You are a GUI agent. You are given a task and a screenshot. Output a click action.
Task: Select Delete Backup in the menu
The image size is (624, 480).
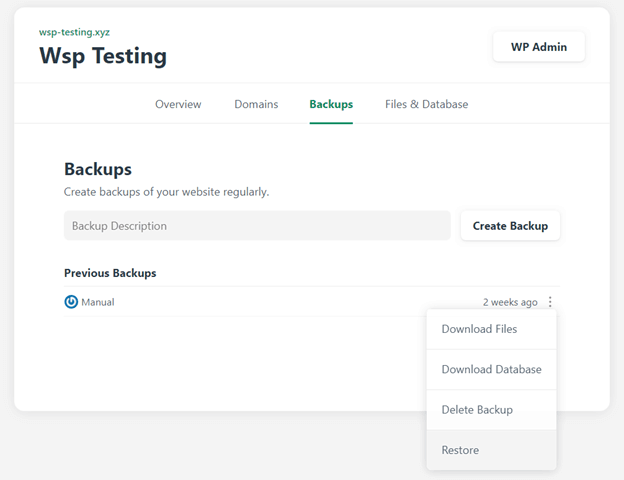pyautogui.click(x=491, y=410)
